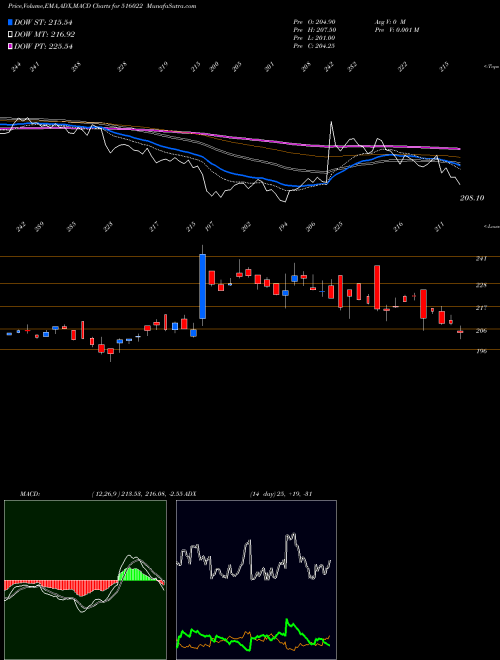Click the 'Pre V: 0.001 M' value
The image size is (500, 660).
tap(396, 30)
